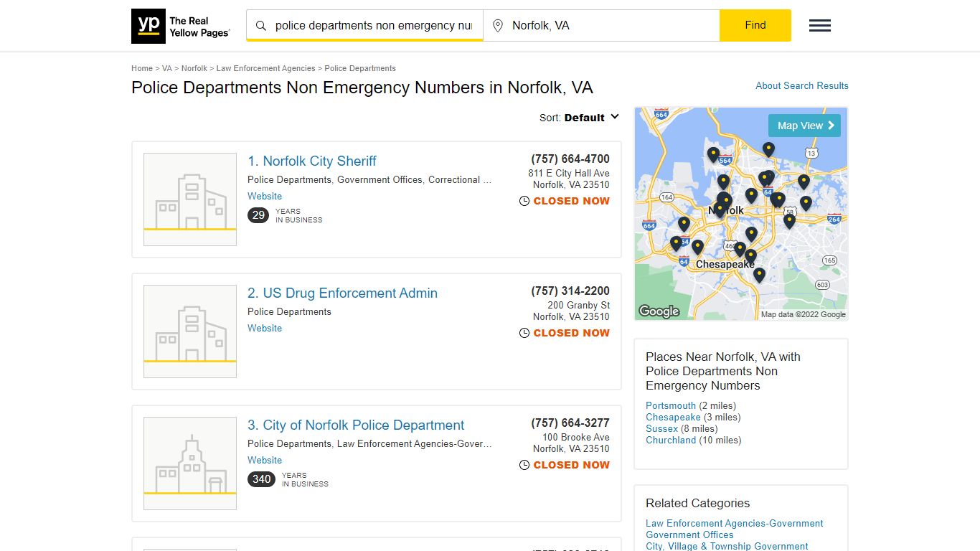Open Police Departments breadcrumb
The height and width of the screenshot is (551, 980).
tap(360, 68)
